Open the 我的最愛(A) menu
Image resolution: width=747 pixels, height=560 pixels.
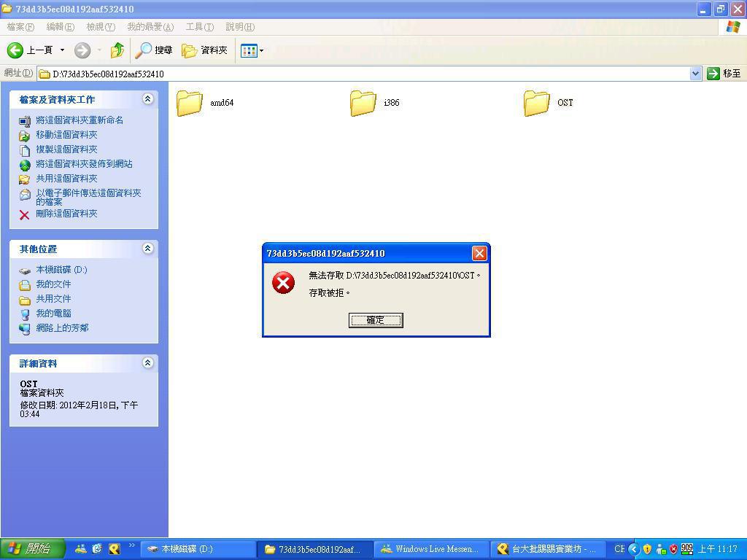[x=150, y=27]
